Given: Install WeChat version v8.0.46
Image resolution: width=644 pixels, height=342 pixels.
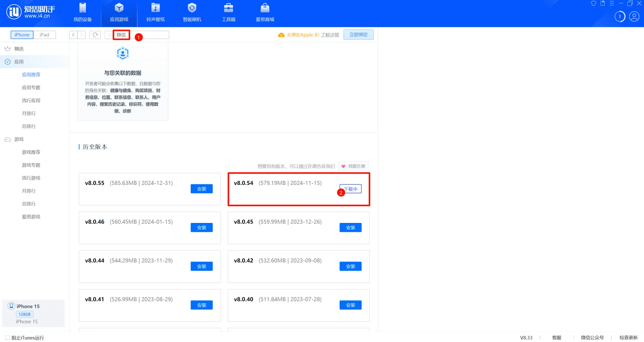Looking at the screenshot, I should (x=201, y=227).
